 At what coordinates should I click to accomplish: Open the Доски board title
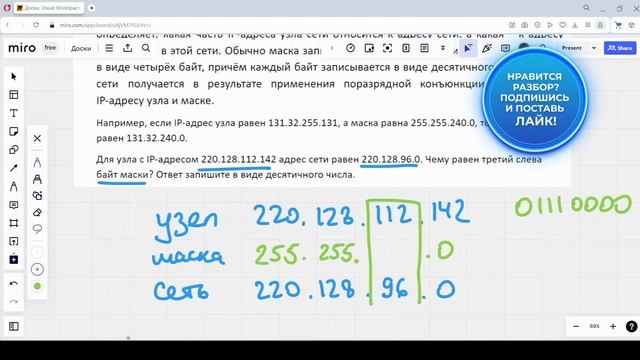pyautogui.click(x=81, y=48)
